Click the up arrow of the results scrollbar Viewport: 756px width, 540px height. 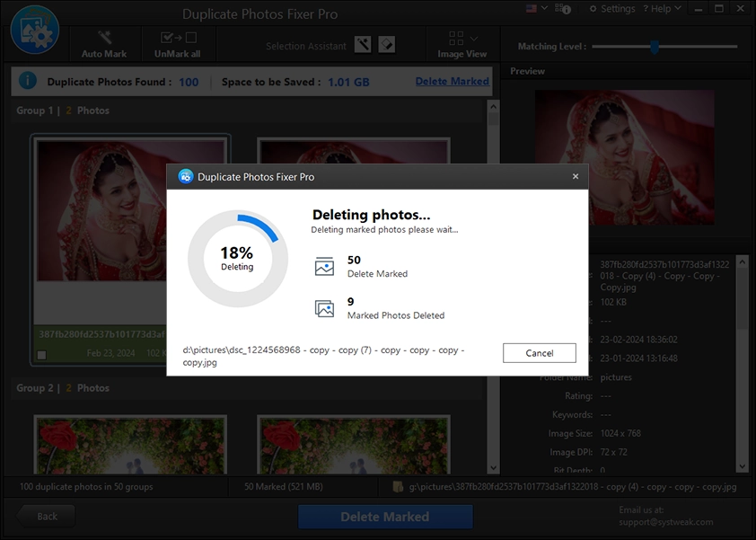click(x=493, y=106)
